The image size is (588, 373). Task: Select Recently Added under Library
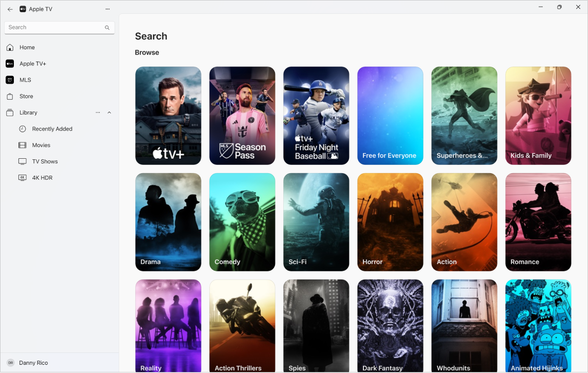coord(52,129)
